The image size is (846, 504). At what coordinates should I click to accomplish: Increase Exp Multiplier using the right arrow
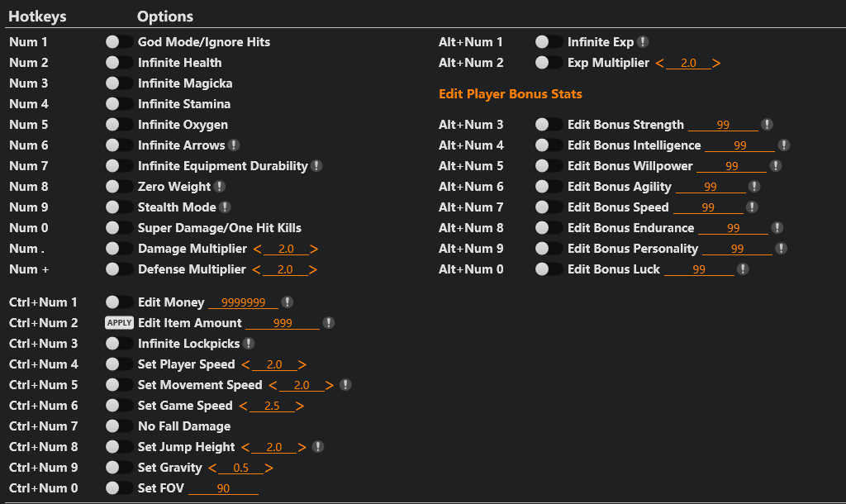716,63
